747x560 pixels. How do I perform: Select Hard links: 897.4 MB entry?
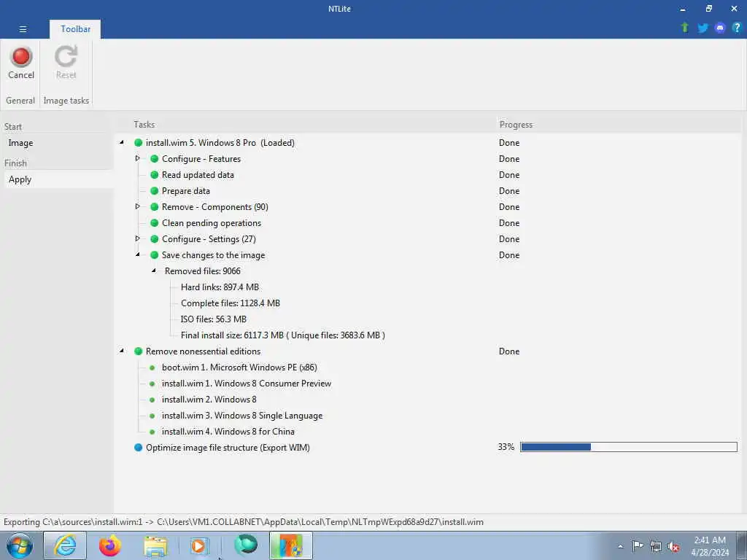(x=220, y=287)
